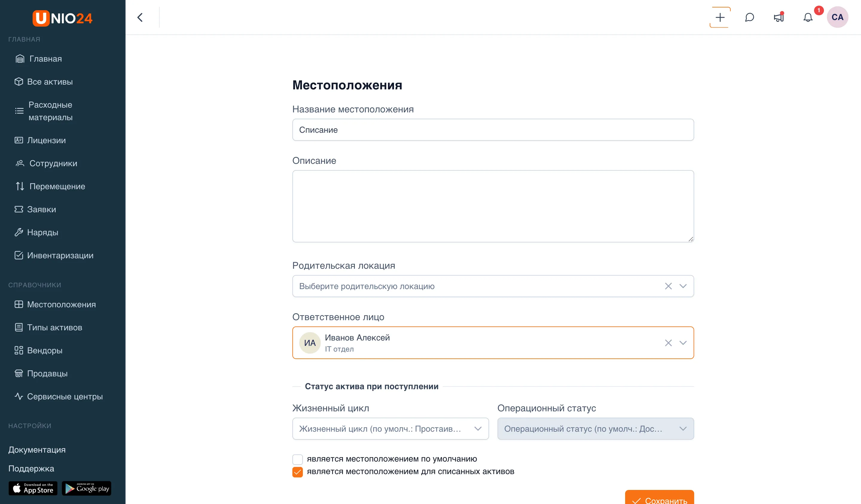Click the Сохранить button
This screenshot has width=861, height=504.
click(x=659, y=497)
